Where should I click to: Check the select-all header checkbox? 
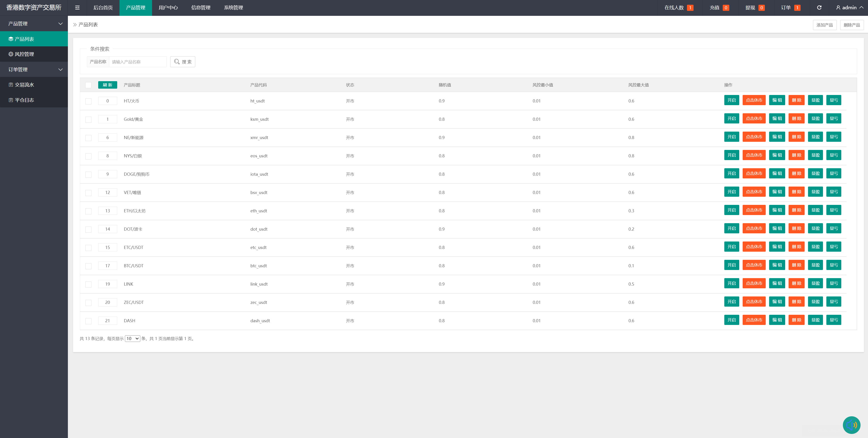point(88,85)
